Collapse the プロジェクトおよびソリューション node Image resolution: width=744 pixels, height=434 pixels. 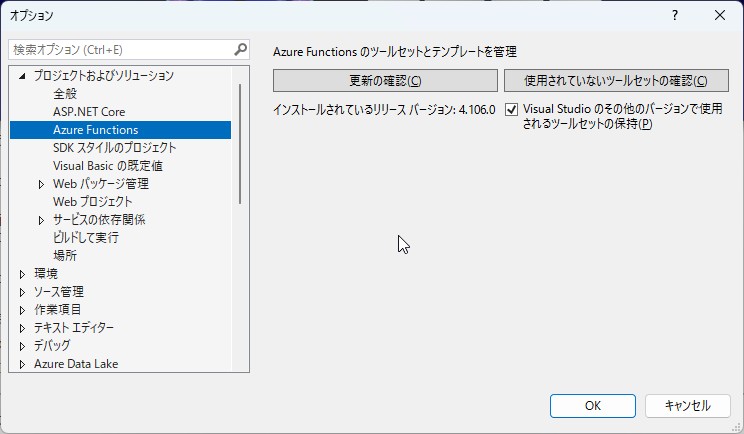point(22,76)
